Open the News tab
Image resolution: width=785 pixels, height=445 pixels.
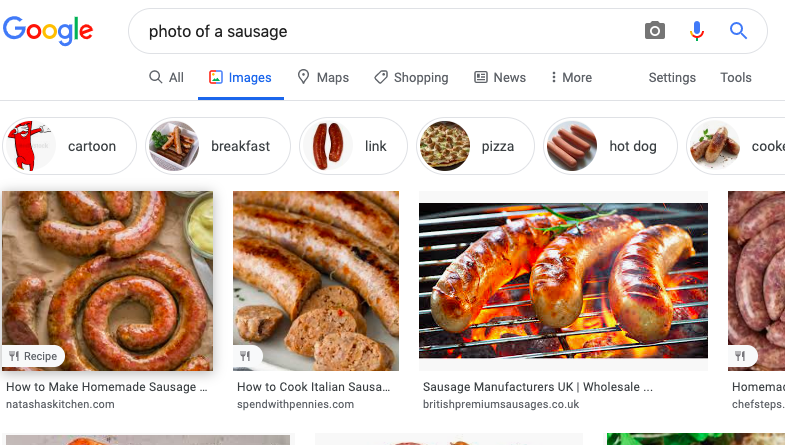[x=499, y=77]
